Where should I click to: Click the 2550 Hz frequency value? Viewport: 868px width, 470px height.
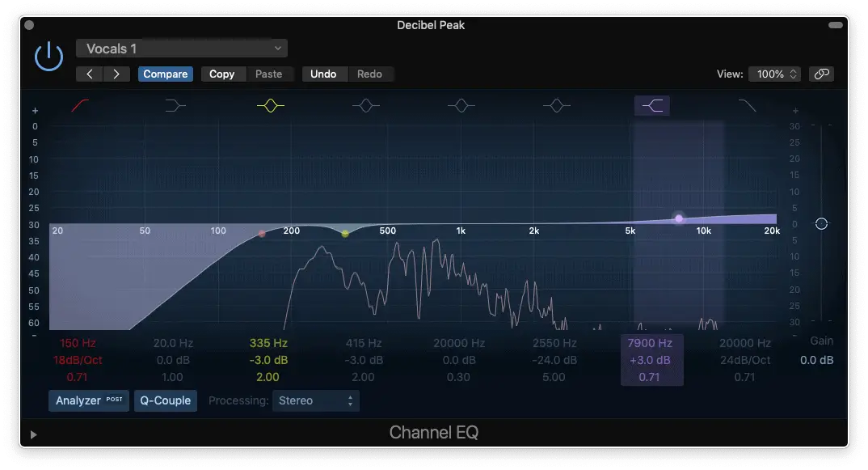pos(554,343)
